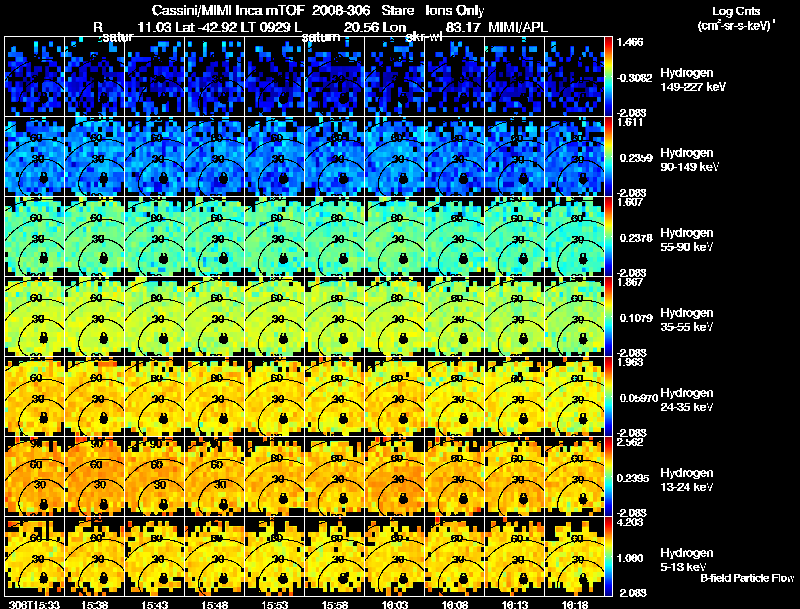Select the 15:43 image in Hydrogen 90-149 keV row
Screen dimensions: 800x609
click(155, 156)
